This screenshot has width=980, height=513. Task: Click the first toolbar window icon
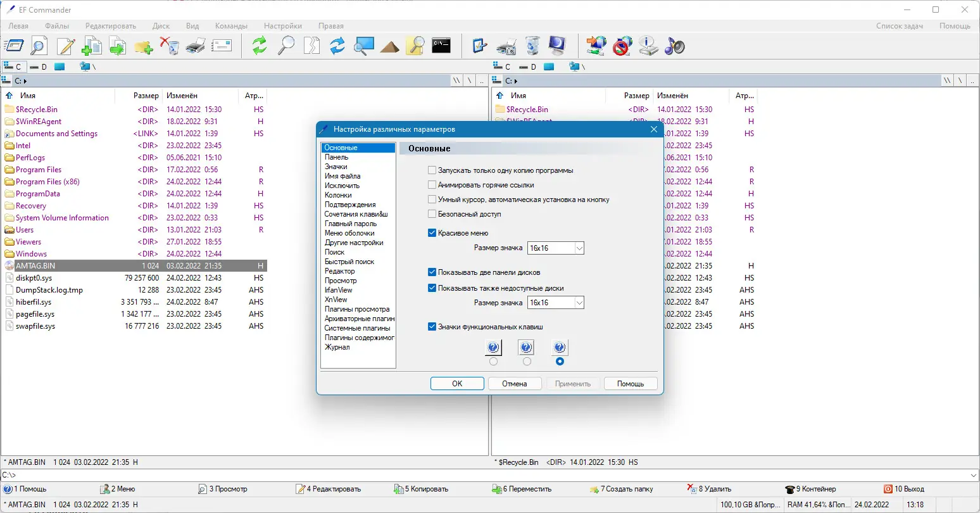14,46
